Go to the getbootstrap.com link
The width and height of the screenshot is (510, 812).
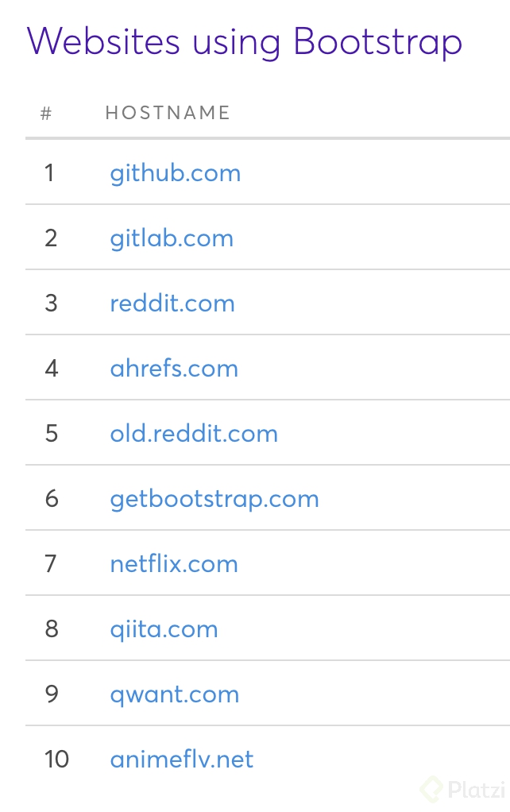214,499
